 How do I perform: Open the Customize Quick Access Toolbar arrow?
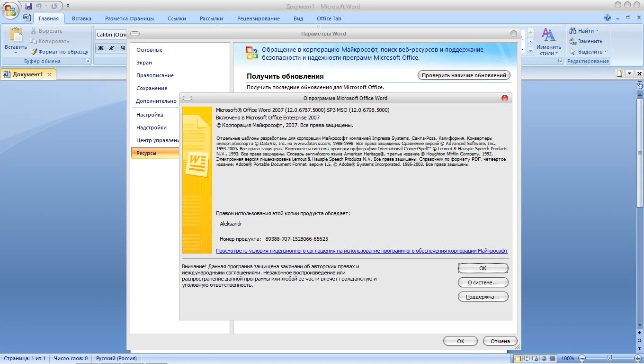click(68, 6)
